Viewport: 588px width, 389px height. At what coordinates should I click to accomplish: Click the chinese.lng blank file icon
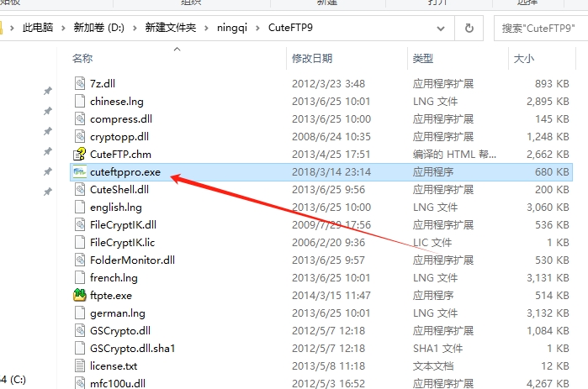tap(80, 101)
